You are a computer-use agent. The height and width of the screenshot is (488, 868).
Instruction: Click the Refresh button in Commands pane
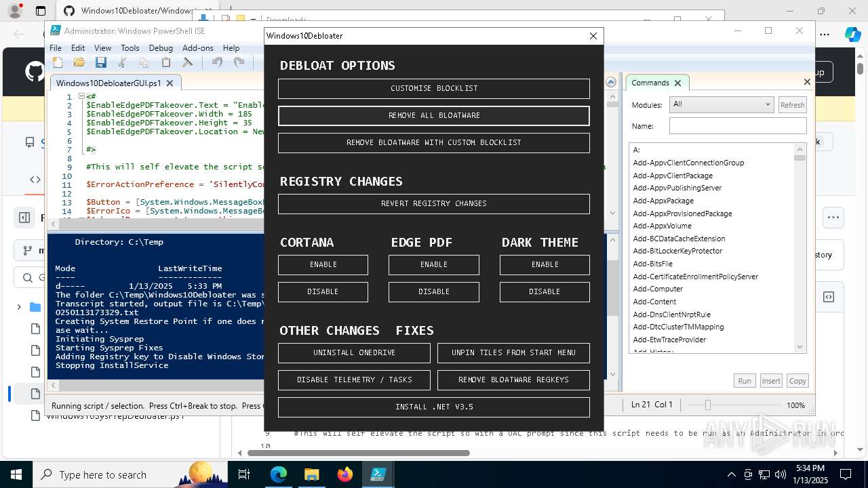792,105
